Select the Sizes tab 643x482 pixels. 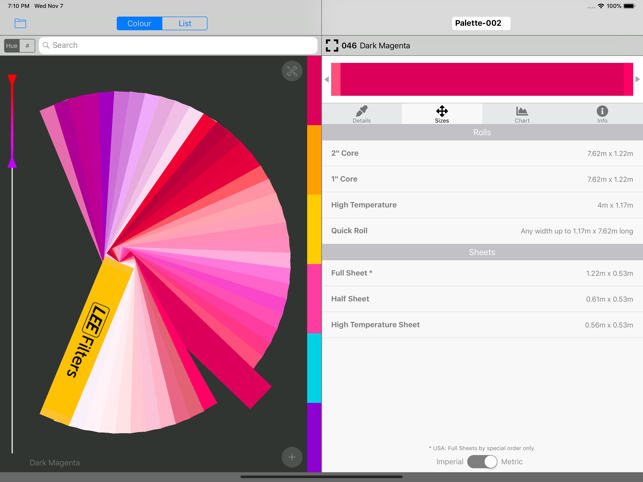point(441,114)
